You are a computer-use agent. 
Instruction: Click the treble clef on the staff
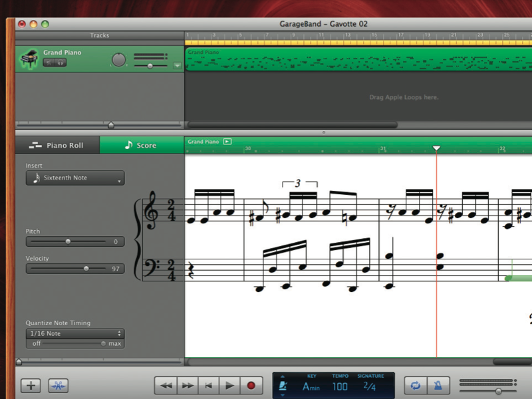pos(151,210)
